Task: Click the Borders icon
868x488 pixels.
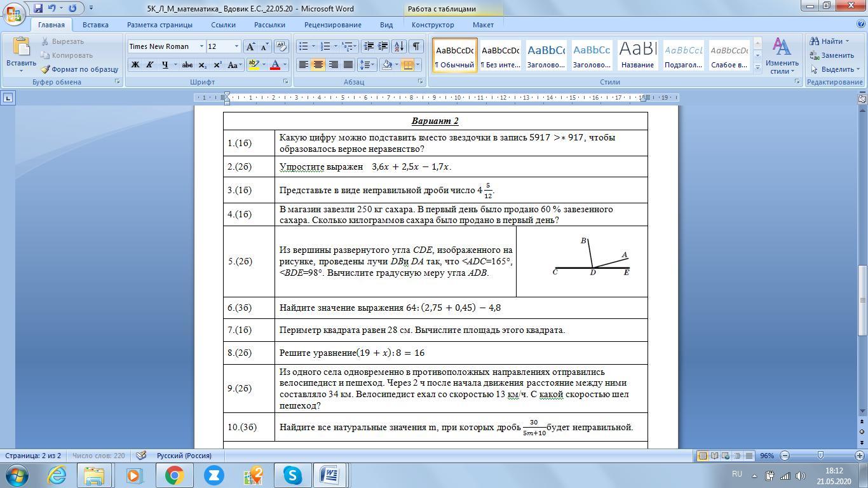Action: click(408, 65)
